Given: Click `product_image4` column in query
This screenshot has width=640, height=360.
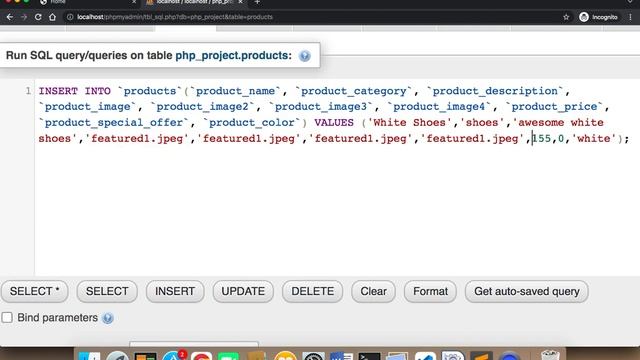Looking at the screenshot, I should point(439,107).
